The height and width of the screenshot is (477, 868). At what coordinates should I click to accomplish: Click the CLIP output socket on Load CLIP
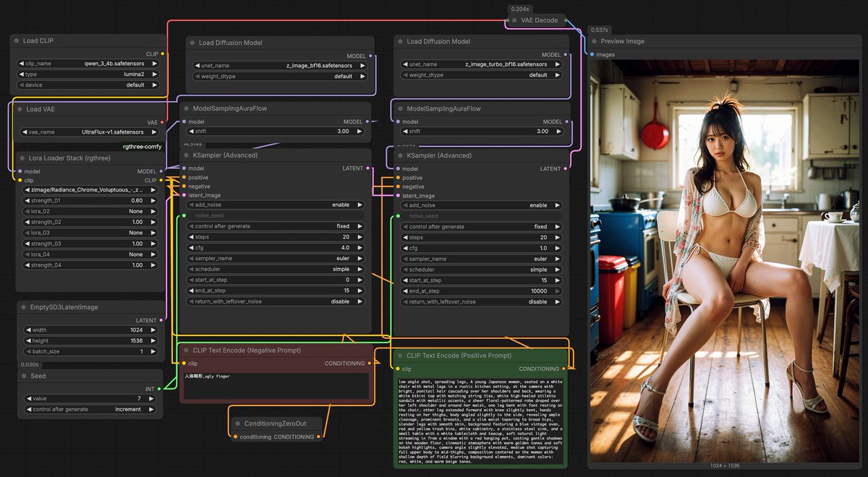coord(163,54)
